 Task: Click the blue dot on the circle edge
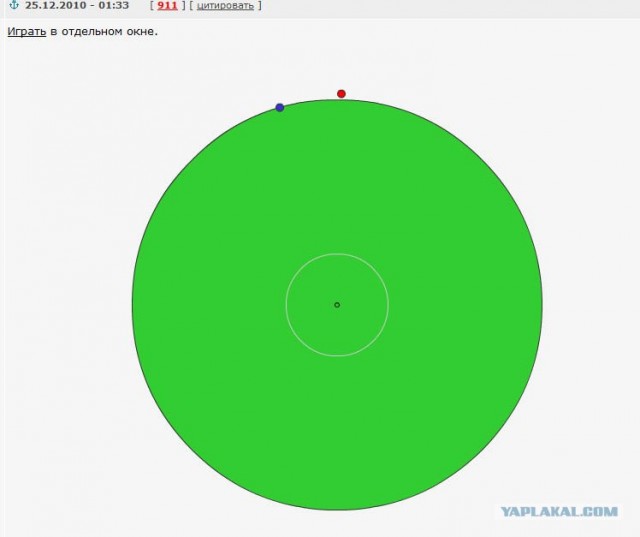(x=280, y=108)
